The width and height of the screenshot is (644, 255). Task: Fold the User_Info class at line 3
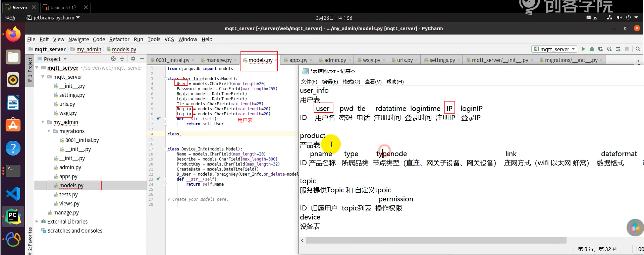tap(165, 79)
